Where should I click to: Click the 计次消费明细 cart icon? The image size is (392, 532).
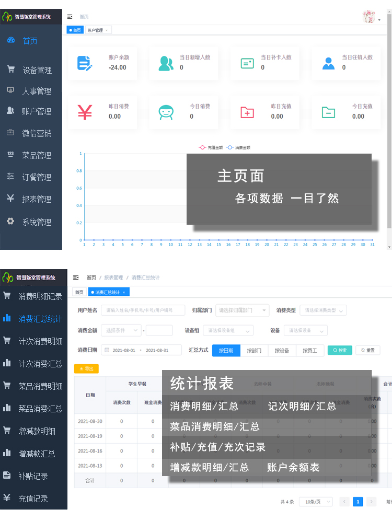pyautogui.click(x=7, y=340)
